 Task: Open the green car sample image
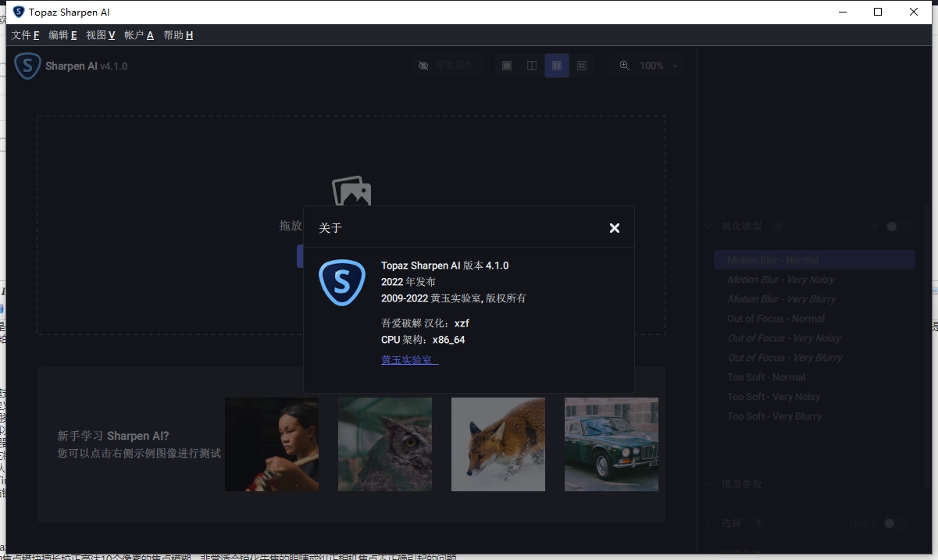[x=612, y=444]
